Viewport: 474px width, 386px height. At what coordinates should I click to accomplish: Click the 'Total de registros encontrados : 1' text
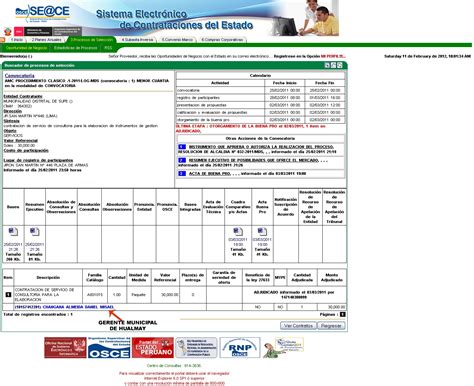click(x=38, y=314)
